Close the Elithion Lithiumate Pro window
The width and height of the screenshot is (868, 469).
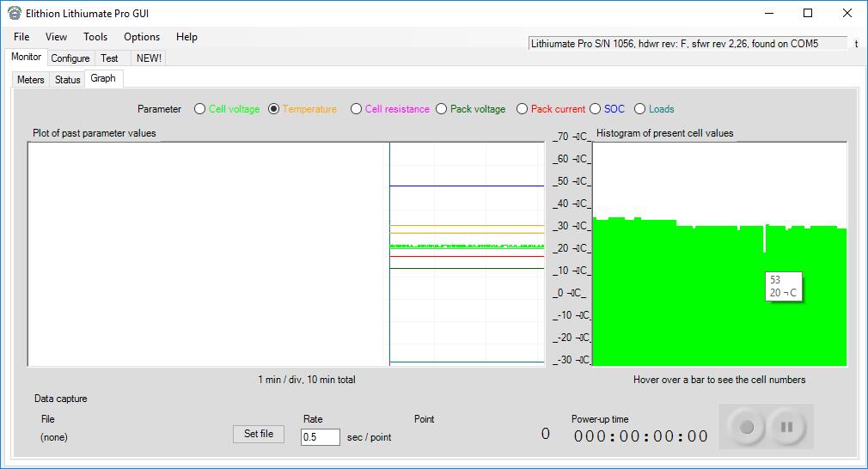click(x=847, y=13)
